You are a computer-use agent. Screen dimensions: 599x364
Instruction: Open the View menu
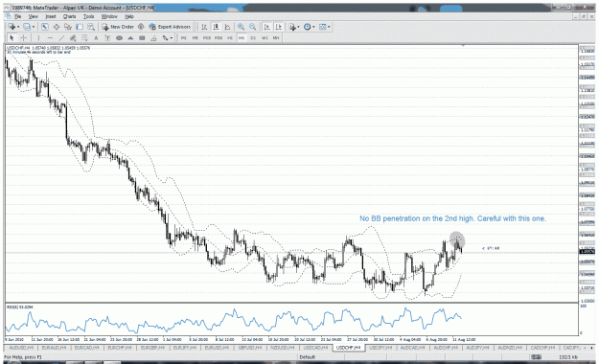pyautogui.click(x=34, y=16)
